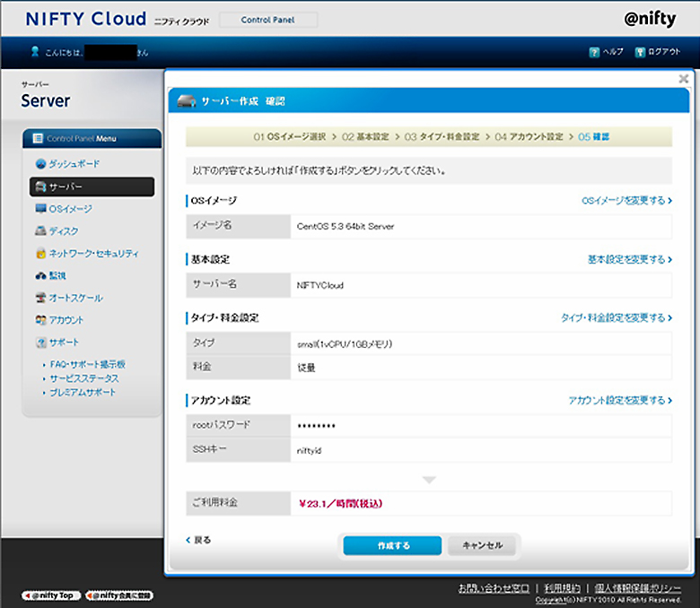The width and height of the screenshot is (700, 608).
Task: Click the ヘルプ link in header
Action: [613, 52]
